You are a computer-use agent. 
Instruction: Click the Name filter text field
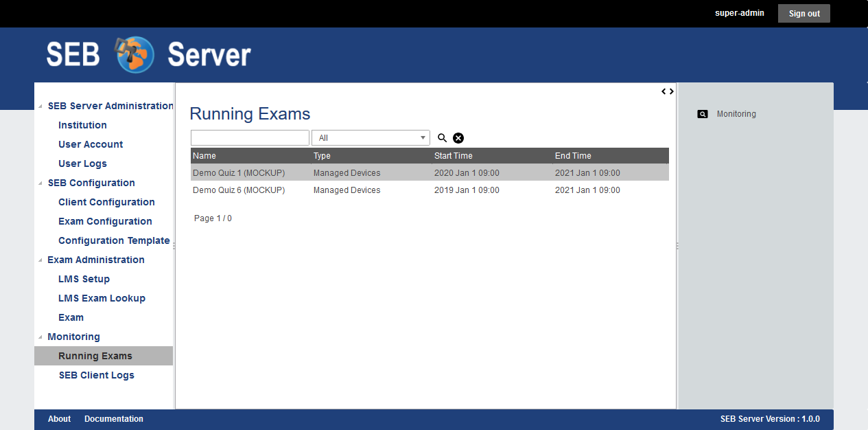point(250,138)
